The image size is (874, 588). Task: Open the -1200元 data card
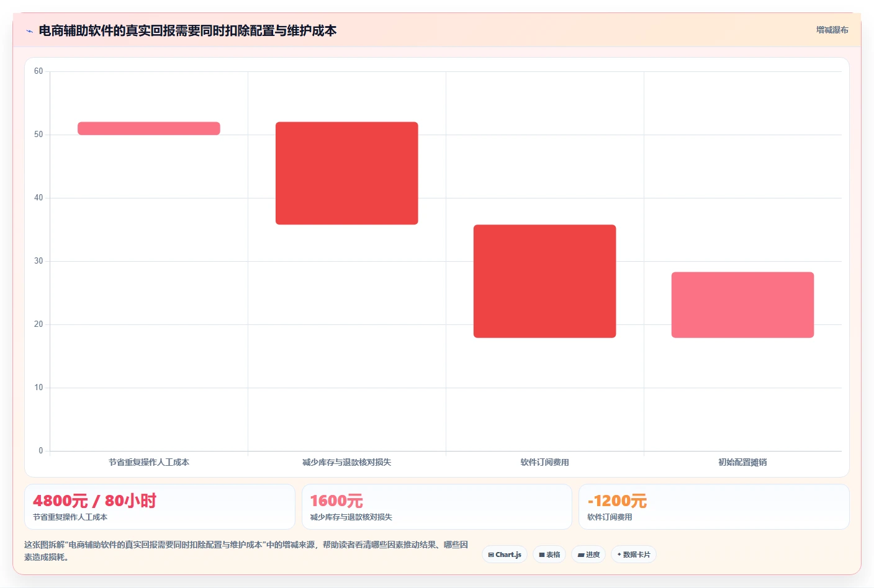tap(714, 507)
